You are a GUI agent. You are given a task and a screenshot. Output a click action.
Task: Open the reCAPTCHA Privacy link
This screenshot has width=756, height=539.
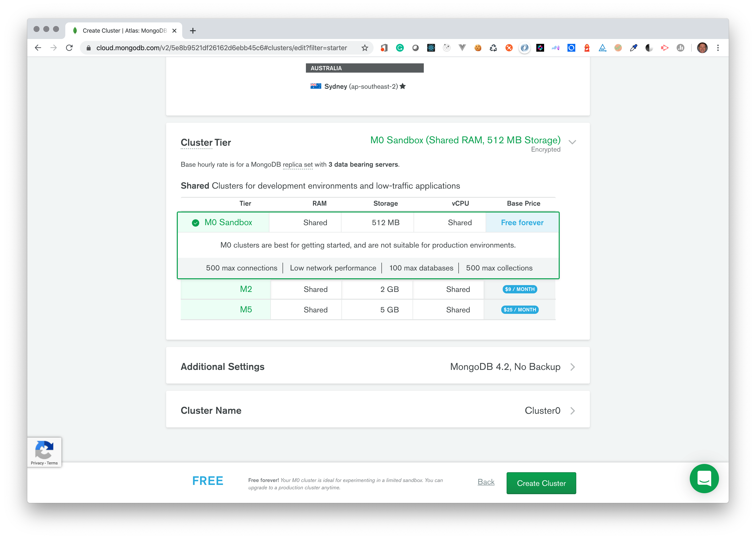pyautogui.click(x=37, y=463)
